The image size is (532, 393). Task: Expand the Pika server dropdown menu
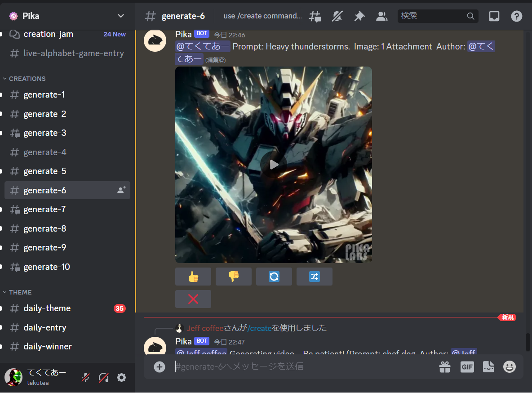pos(120,16)
